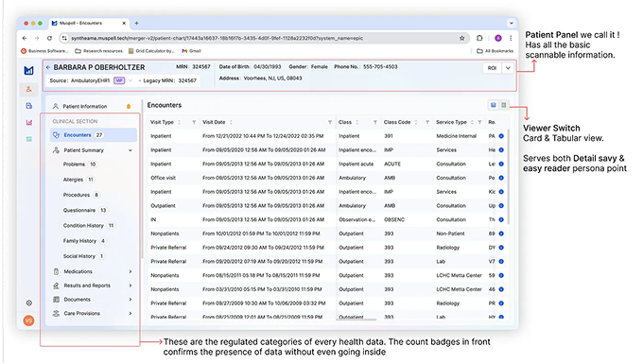The height and width of the screenshot is (364, 643).
Task: Click blue info dot on Nonpatients 10/01/2012 row
Action: [x=501, y=234]
